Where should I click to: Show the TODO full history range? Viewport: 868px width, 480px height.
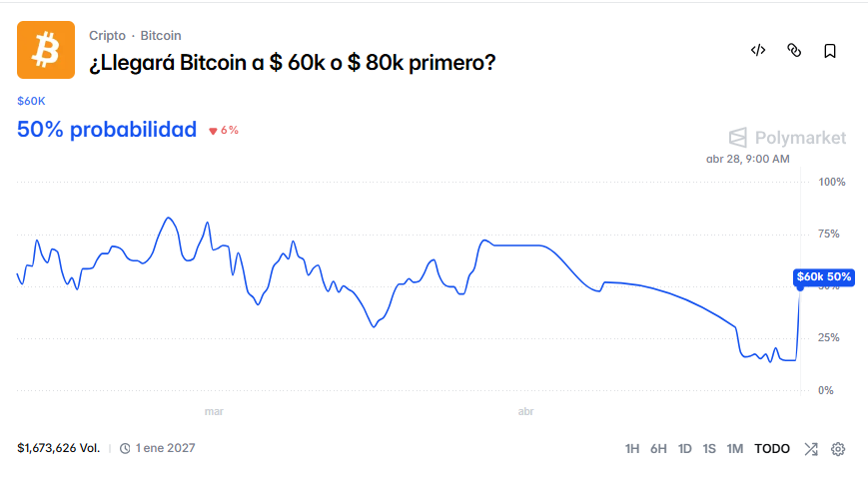click(x=772, y=449)
